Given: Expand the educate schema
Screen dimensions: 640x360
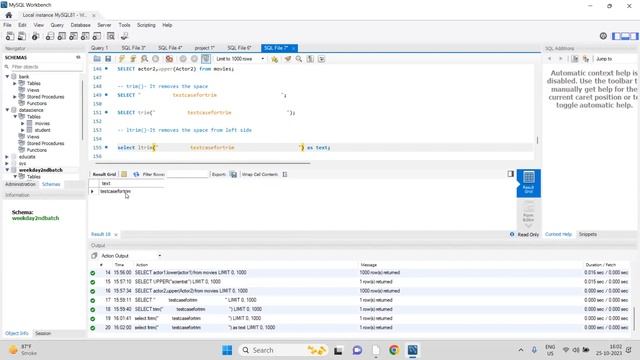Looking at the screenshot, I should tap(7, 157).
